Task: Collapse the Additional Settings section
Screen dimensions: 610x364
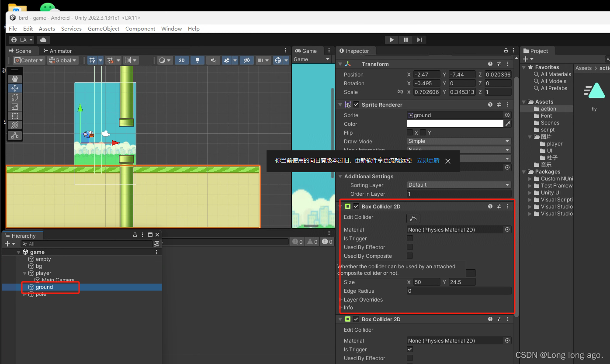Action: [340, 177]
